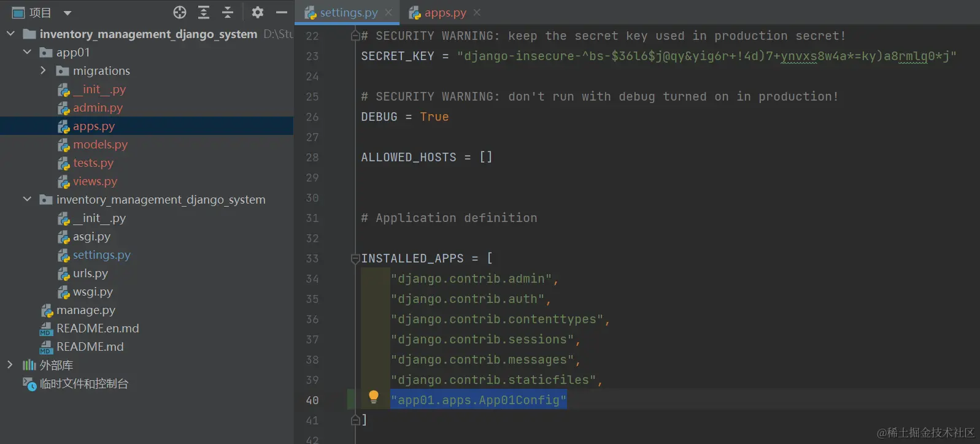Open models.py in project tree
Viewport: 980px width, 444px height.
101,144
